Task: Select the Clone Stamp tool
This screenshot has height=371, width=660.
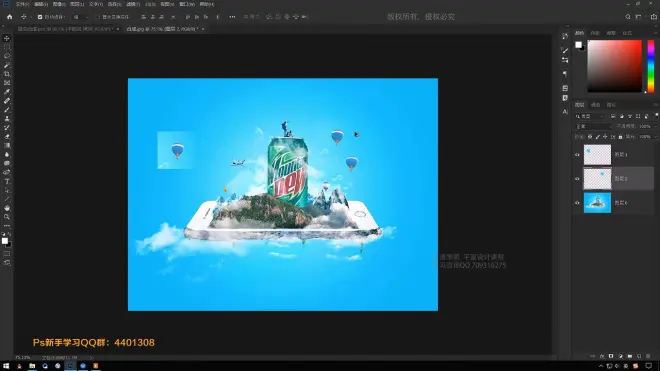Action: [7, 119]
